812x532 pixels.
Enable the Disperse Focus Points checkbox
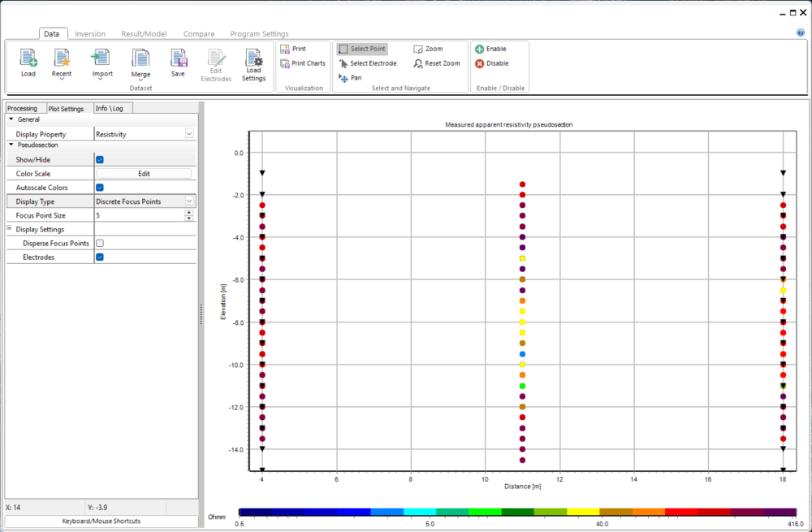(100, 243)
